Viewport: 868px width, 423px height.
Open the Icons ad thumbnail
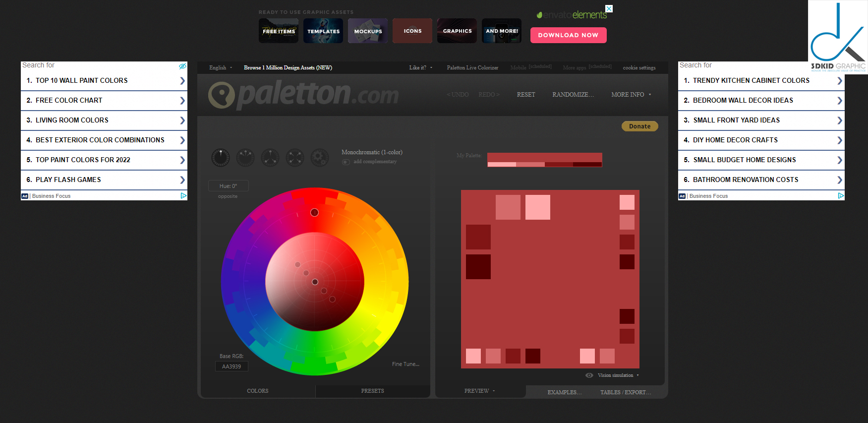tap(412, 31)
